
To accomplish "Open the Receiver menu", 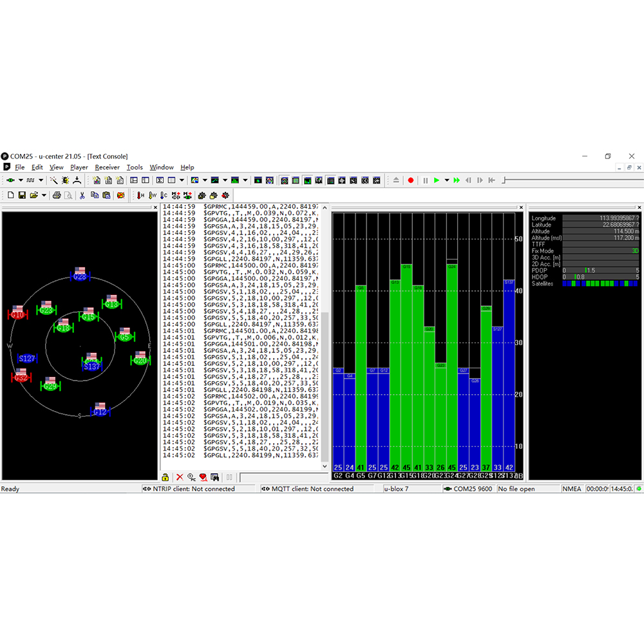I will pos(107,167).
